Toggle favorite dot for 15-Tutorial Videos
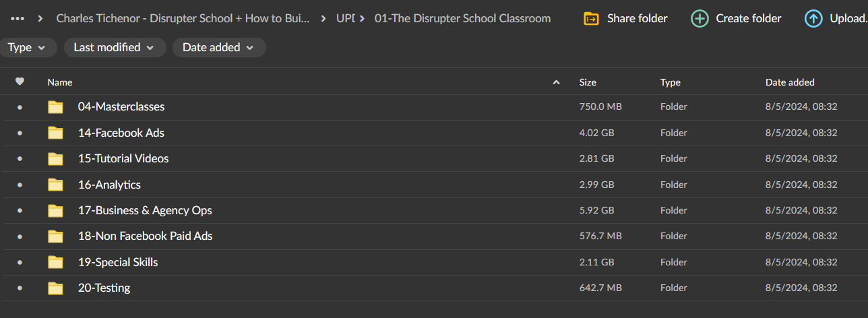868x318 pixels. (20, 159)
